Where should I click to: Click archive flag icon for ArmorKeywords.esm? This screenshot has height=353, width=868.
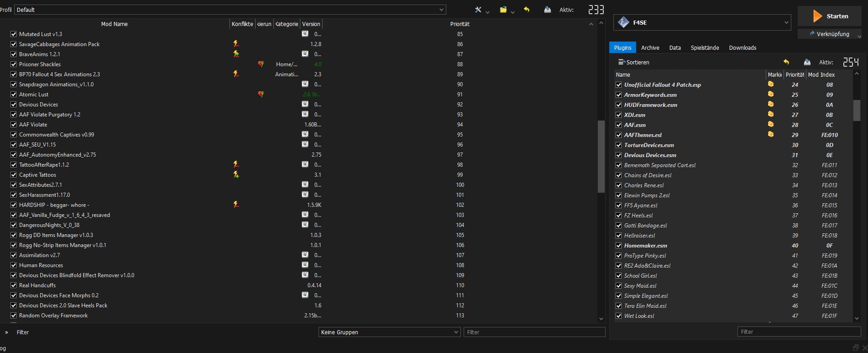click(x=771, y=95)
